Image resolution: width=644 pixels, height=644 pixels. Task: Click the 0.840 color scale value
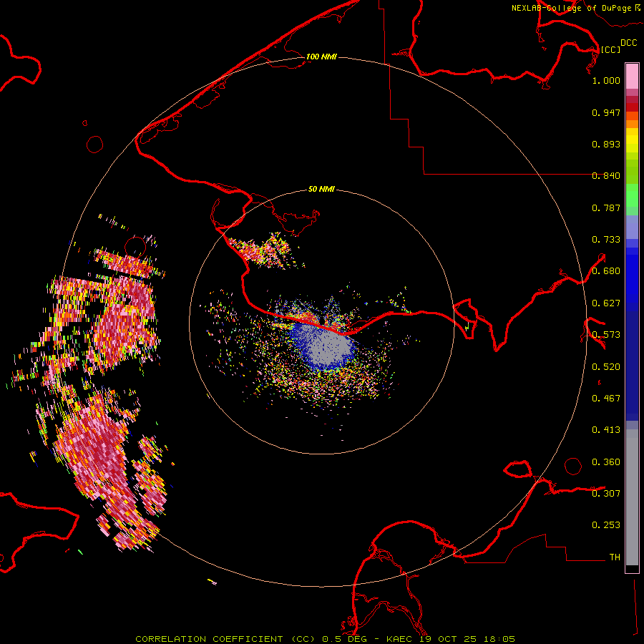point(606,176)
